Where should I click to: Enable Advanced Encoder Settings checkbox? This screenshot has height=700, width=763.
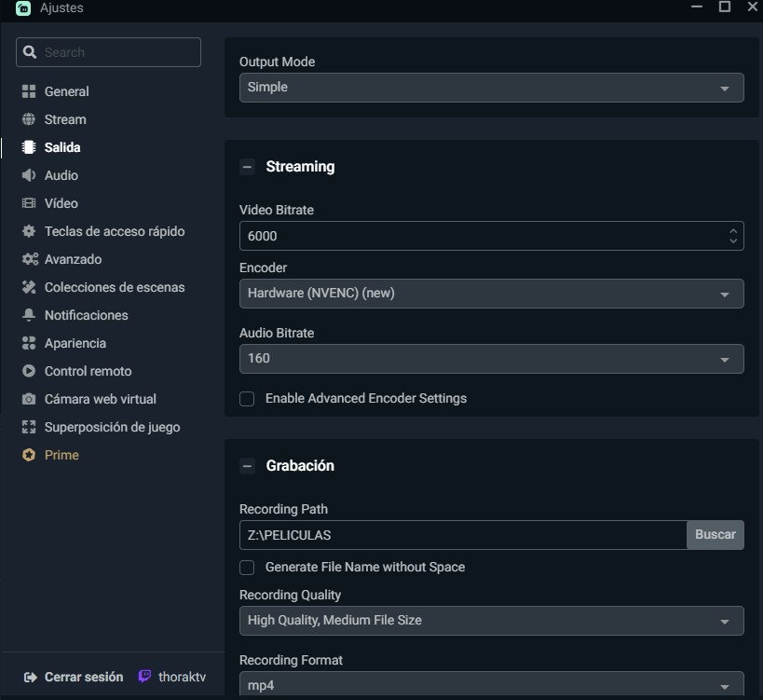(247, 399)
